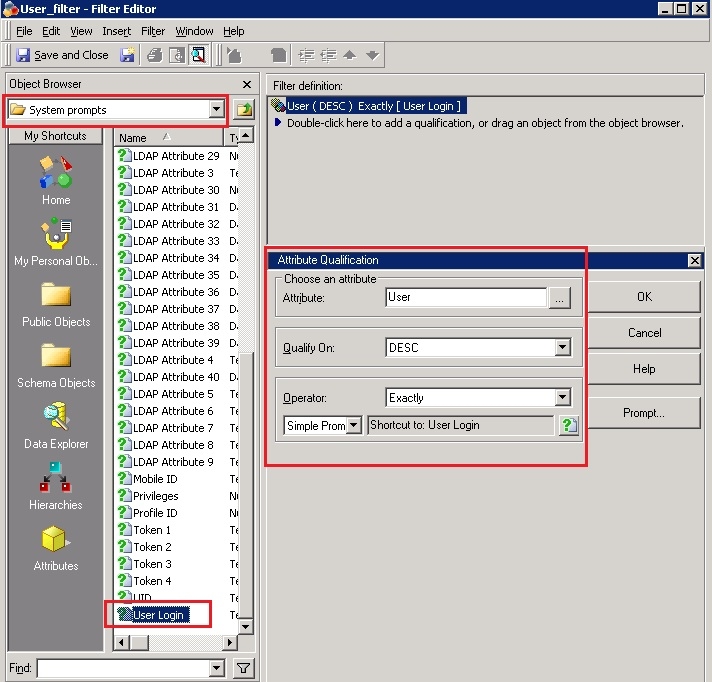Image resolution: width=712 pixels, height=682 pixels.
Task: Click the Save and Close toolbar button
Action: point(62,55)
